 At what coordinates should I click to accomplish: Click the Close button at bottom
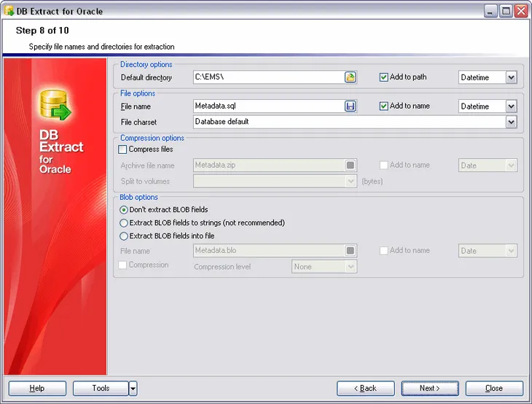[x=494, y=389]
